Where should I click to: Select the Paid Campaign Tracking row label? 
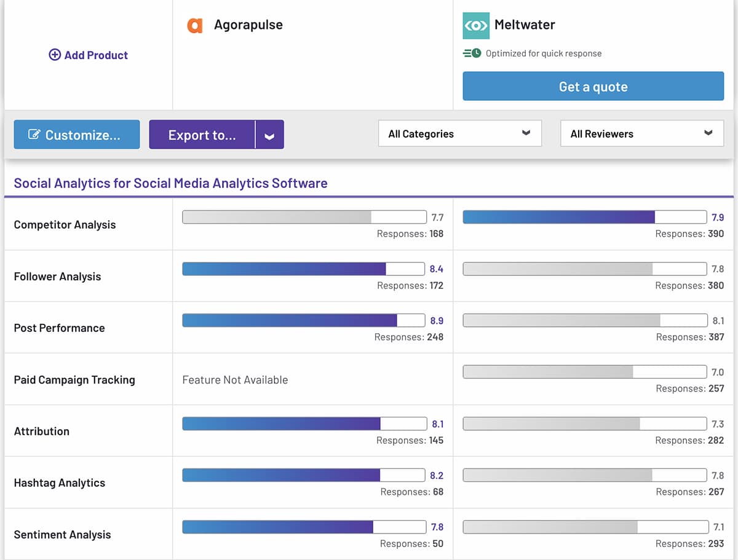(x=74, y=380)
